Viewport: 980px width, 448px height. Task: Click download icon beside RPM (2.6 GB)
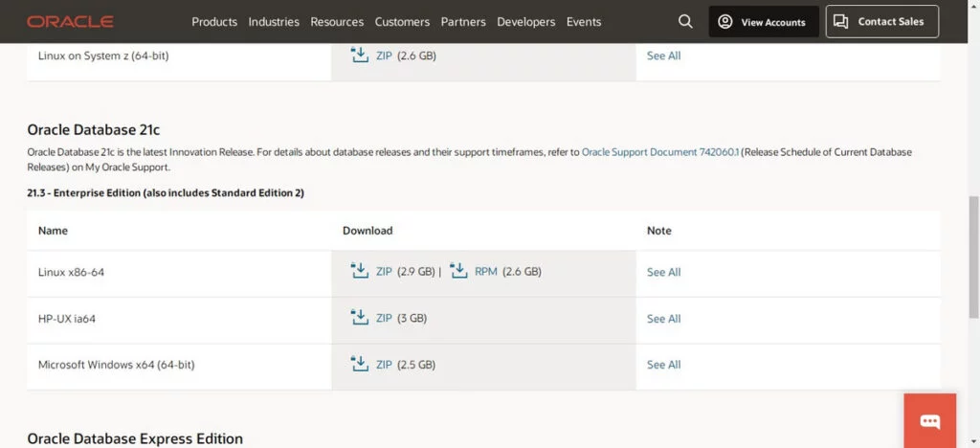[458, 271]
